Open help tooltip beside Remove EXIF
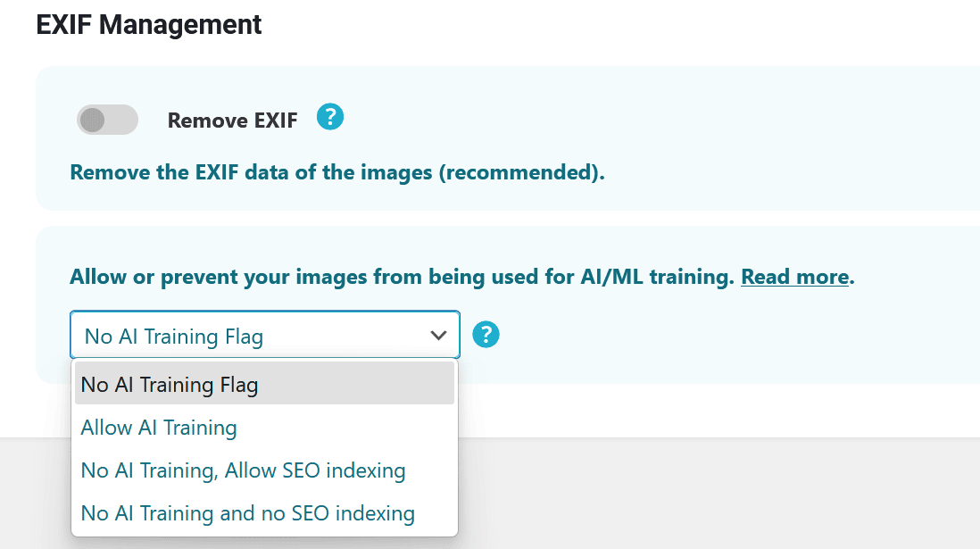 330,117
